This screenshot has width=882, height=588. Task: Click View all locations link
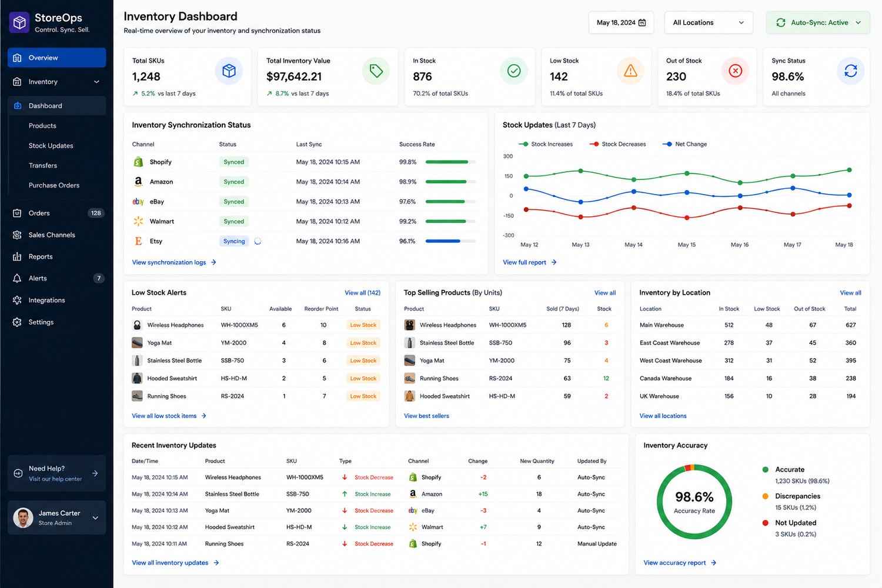click(663, 416)
